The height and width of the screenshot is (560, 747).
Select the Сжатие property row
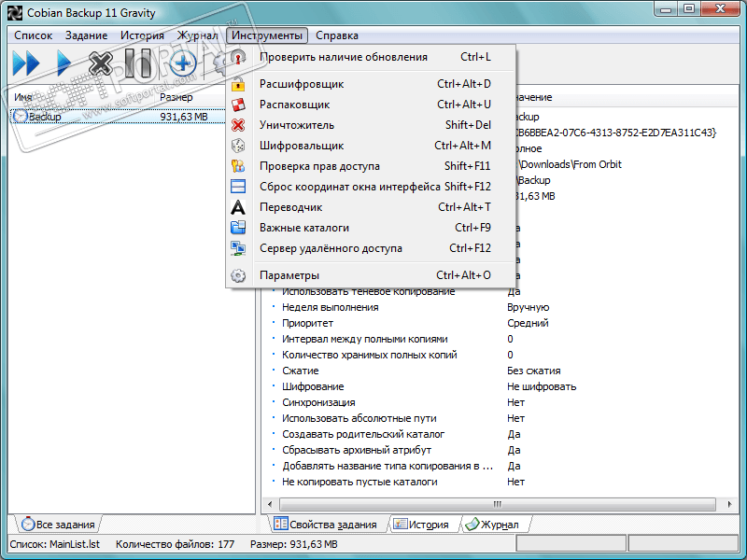tap(498, 371)
